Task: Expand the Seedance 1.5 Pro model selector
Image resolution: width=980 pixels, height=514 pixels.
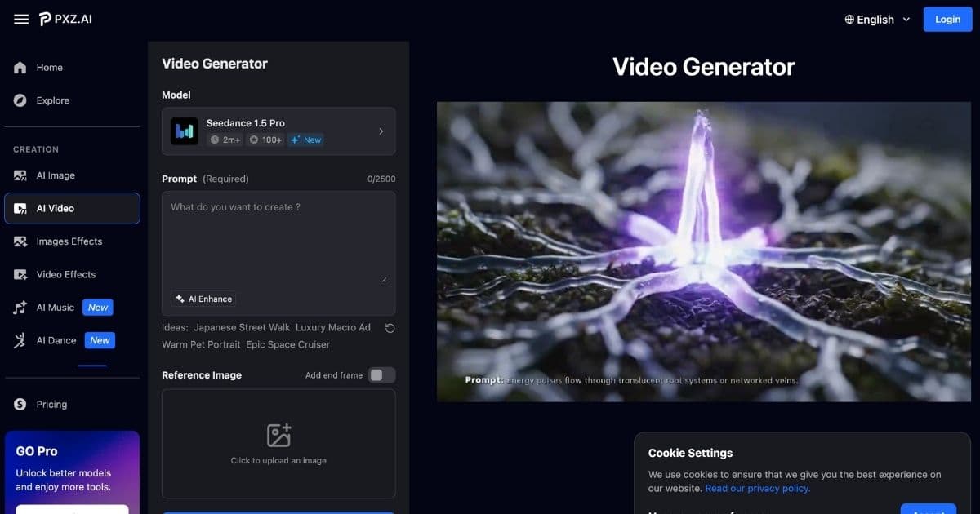Action: (278, 131)
